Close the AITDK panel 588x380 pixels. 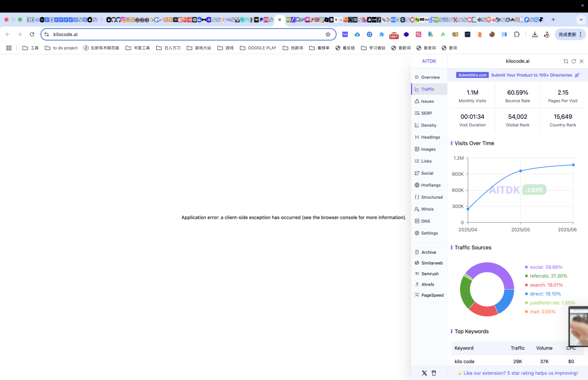point(581,61)
